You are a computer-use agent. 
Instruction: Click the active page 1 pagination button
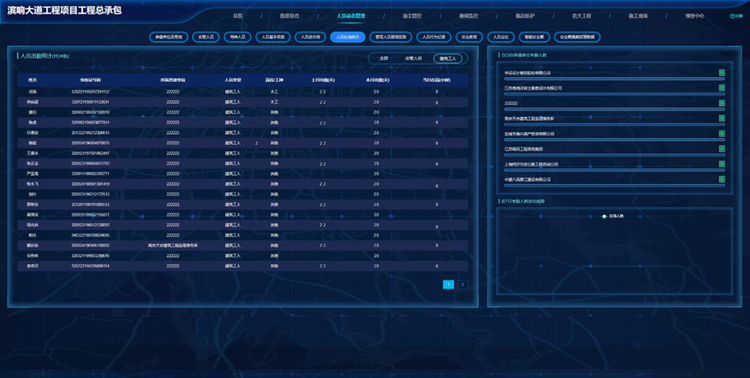point(448,285)
